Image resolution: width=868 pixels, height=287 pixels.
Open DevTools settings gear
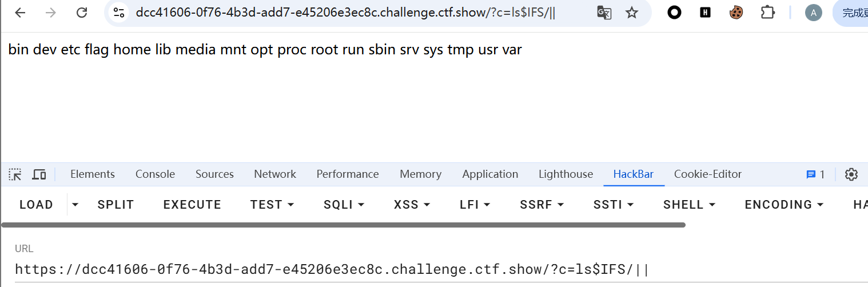pyautogui.click(x=851, y=174)
